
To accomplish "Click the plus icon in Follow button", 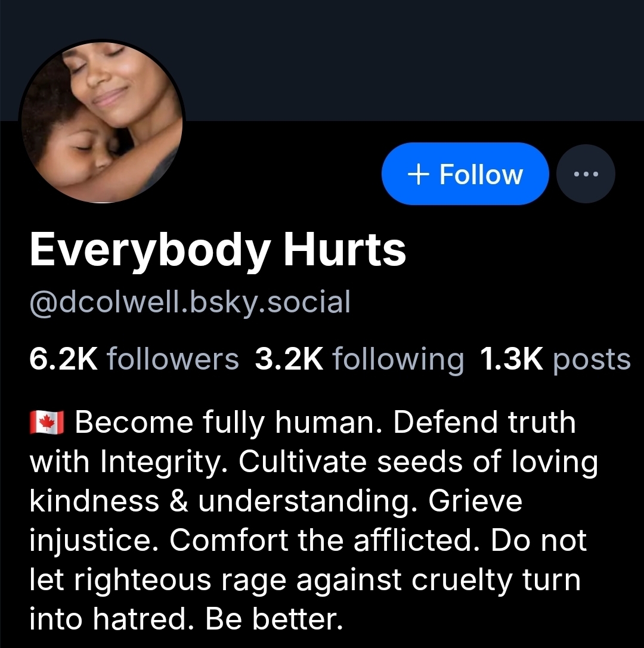I will click(418, 175).
